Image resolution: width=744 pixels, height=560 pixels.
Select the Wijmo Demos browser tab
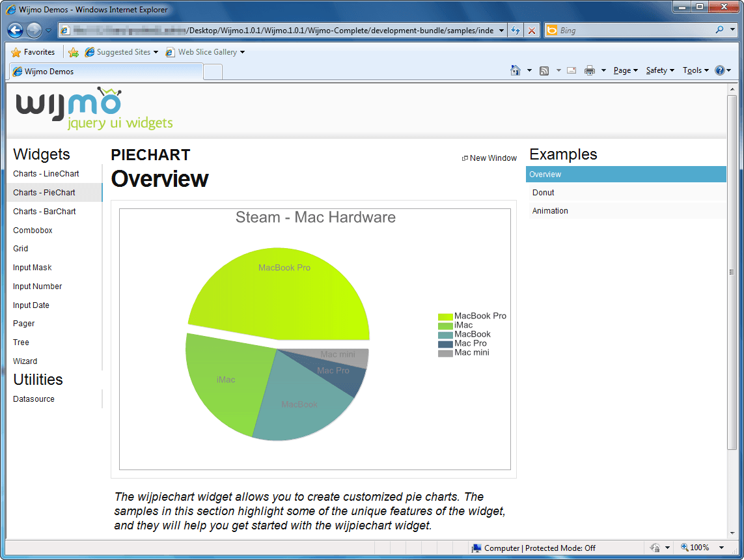(105, 71)
